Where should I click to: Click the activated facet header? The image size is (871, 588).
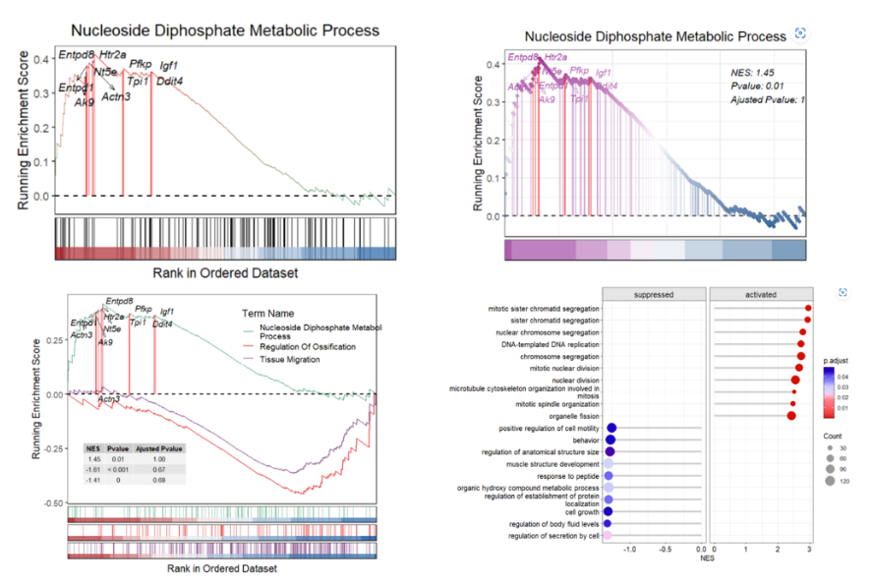pyautogui.click(x=761, y=295)
